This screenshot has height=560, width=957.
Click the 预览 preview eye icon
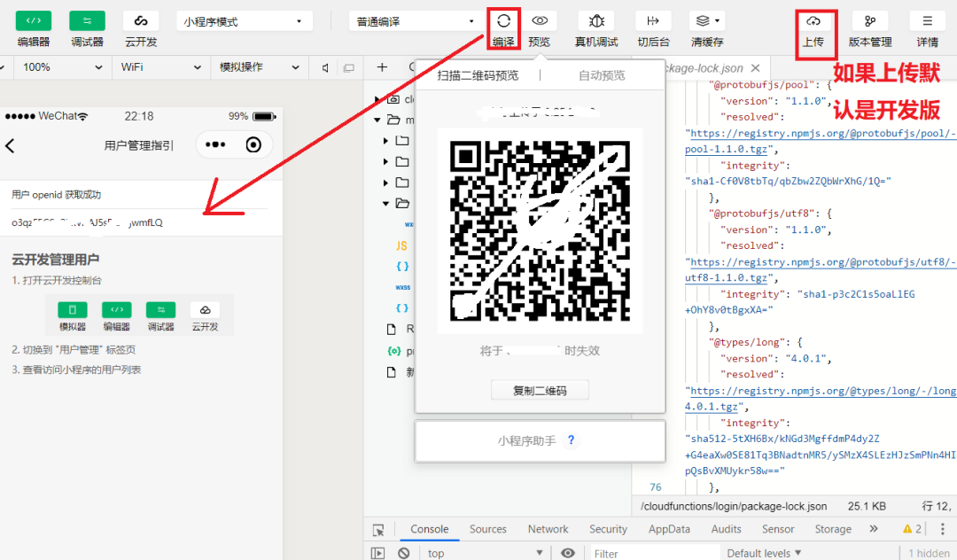point(540,20)
